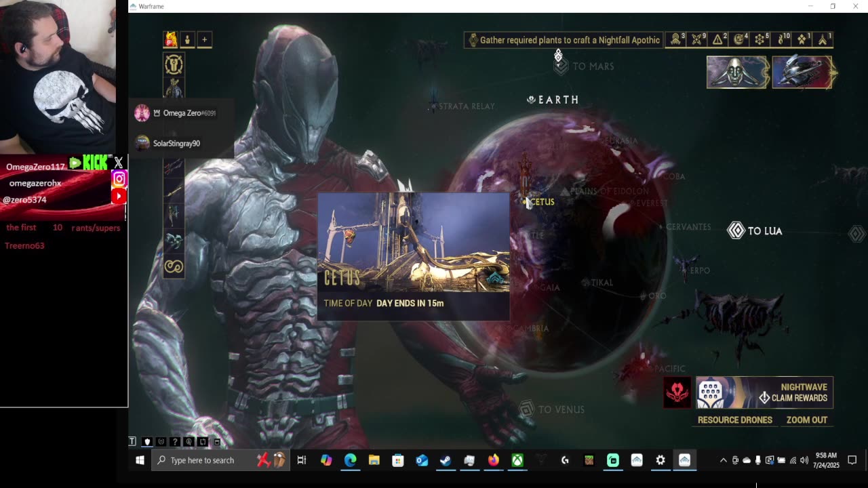Open the red emblem icon beside Nightwave
868x488 pixels.
(x=677, y=392)
